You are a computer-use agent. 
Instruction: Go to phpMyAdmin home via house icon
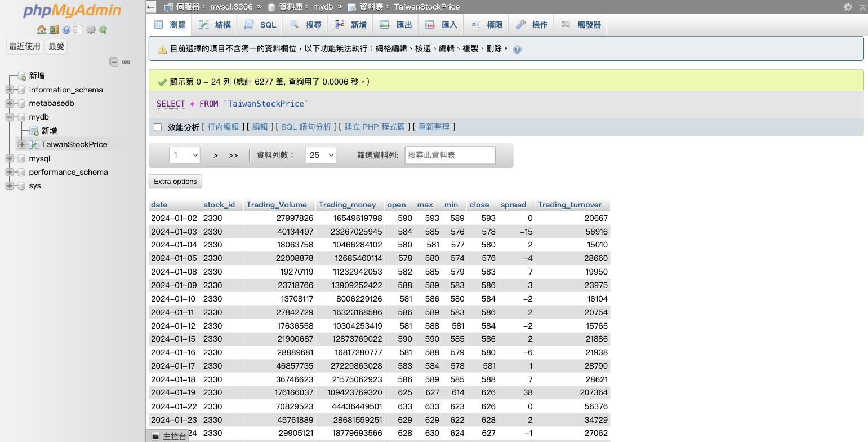(41, 30)
